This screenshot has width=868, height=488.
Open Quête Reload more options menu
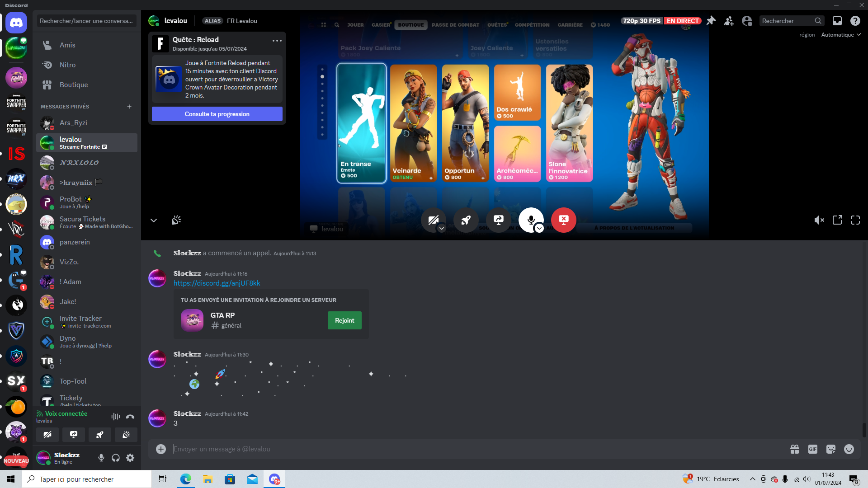(x=277, y=41)
